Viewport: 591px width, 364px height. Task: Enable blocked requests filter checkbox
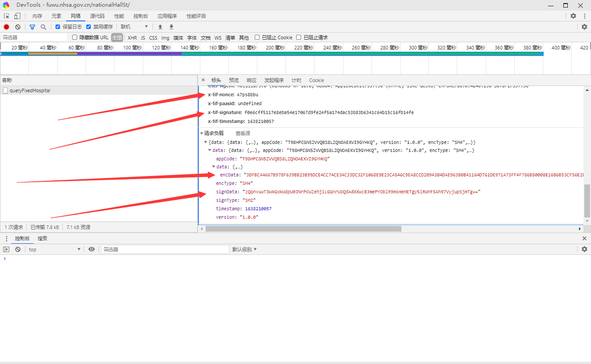point(299,37)
